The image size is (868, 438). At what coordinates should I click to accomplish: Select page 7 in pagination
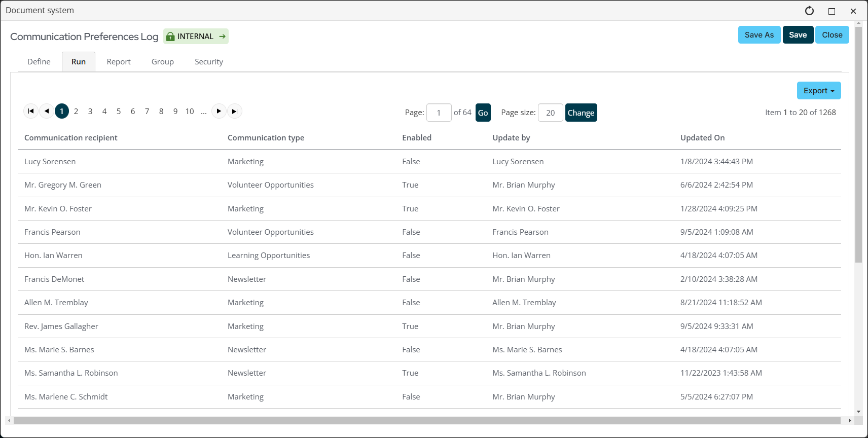coord(147,111)
